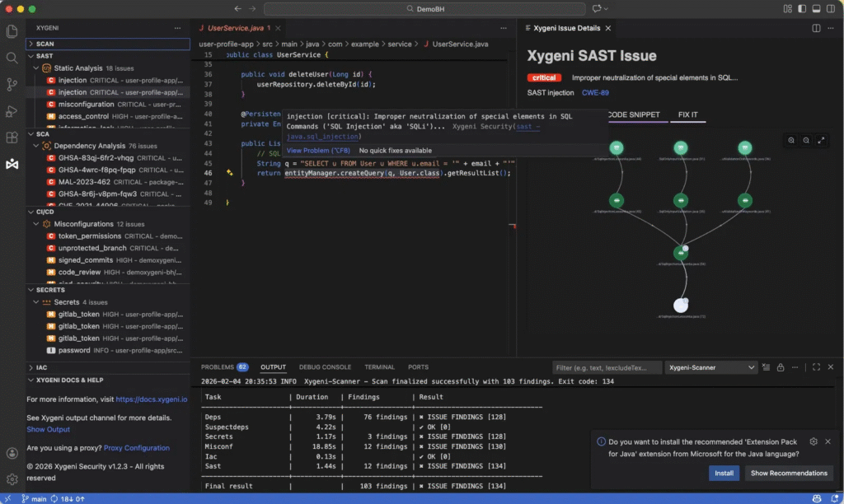Open the Xygeni-Scanner output channel dropdown
Screen dimensions: 844x504
coord(711,367)
